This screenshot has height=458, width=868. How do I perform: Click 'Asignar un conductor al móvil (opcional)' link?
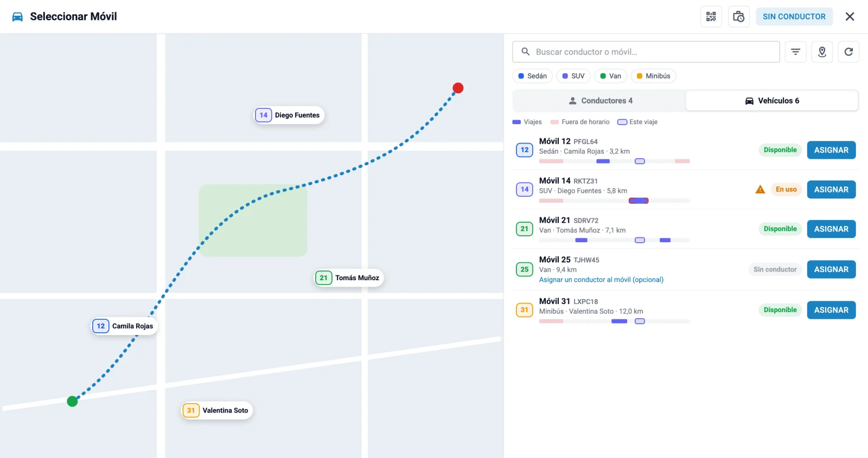[601, 280]
